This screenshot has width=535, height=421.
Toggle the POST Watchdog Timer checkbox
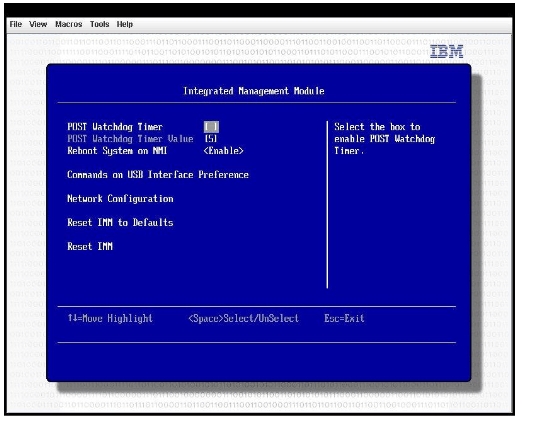(x=211, y=127)
